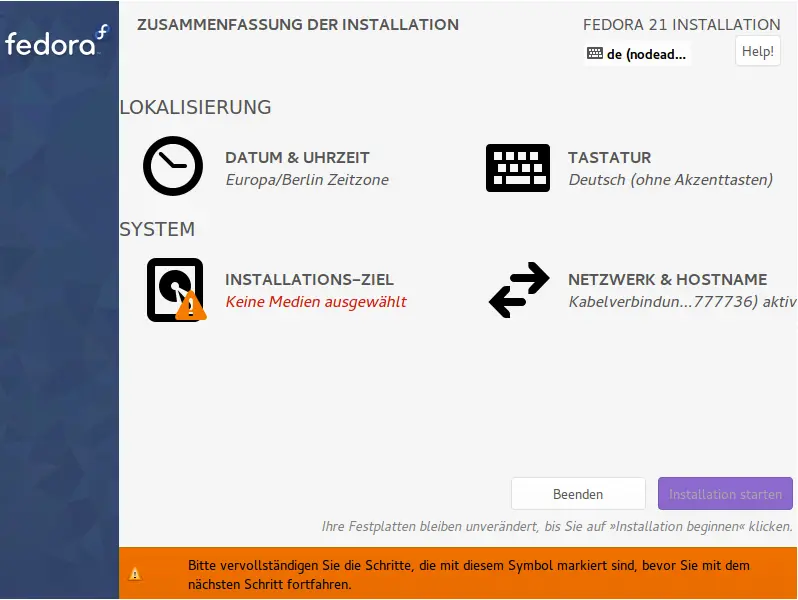Viewport: 798px width, 600px height.
Task: Click the red 'Keine Medien ausgewählt' status
Action: point(316,302)
